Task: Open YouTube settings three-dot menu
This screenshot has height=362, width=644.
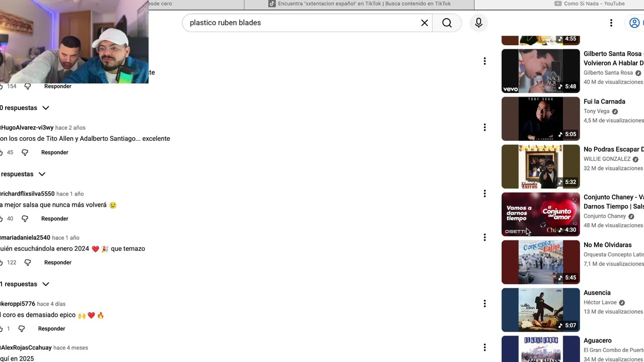Action: (611, 23)
